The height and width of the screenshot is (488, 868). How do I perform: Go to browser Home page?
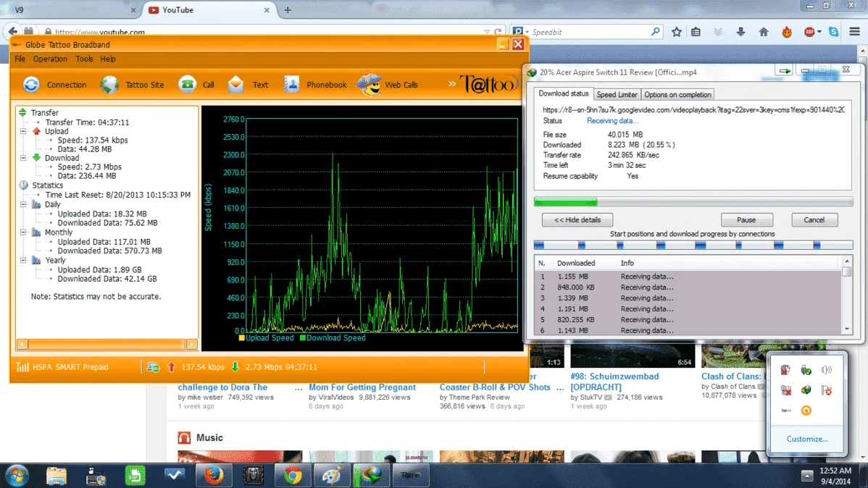(764, 32)
